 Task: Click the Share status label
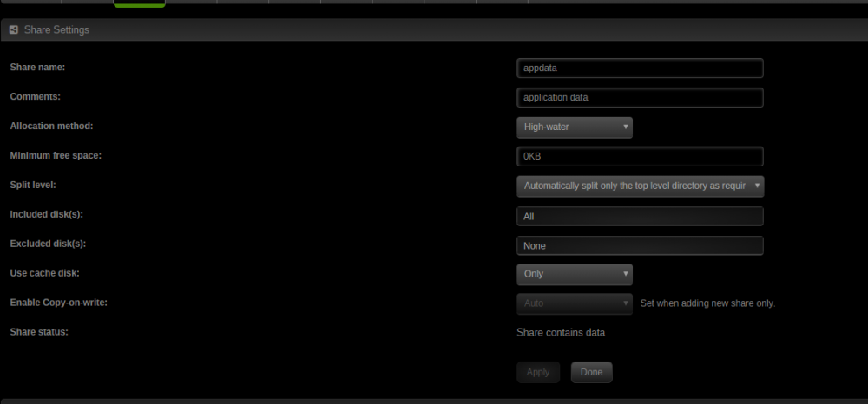tap(39, 332)
